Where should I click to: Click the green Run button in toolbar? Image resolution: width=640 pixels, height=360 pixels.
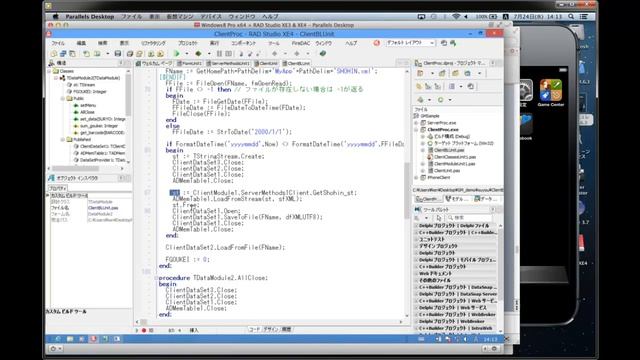pyautogui.click(x=177, y=53)
